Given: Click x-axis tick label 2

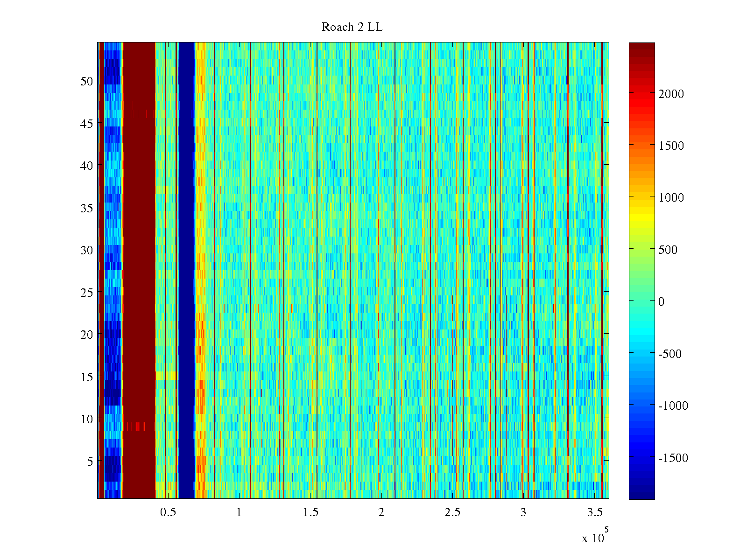Looking at the screenshot, I should [381, 512].
